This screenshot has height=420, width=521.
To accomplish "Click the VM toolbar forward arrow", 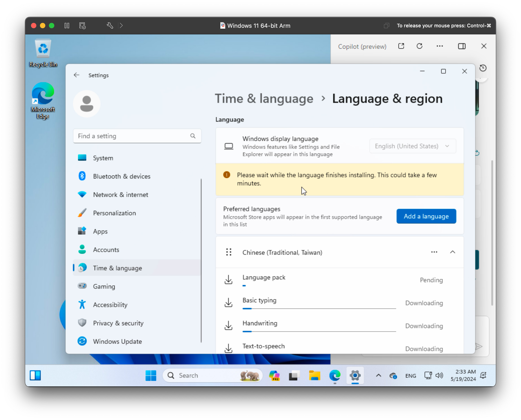I will pos(121,26).
